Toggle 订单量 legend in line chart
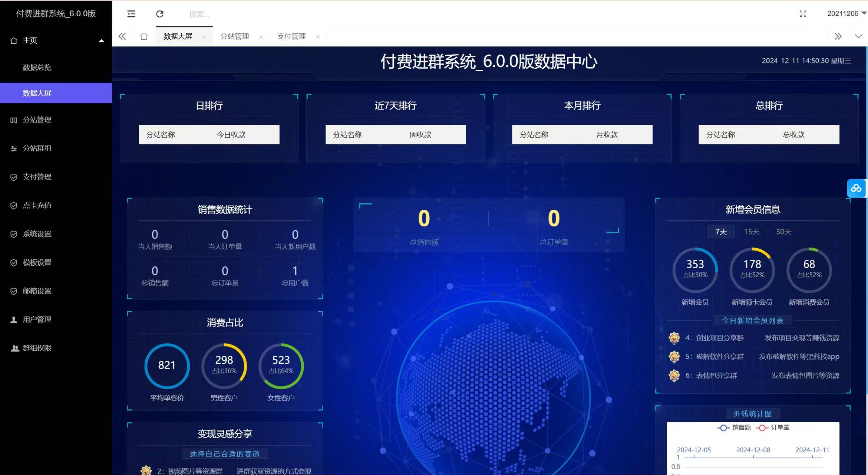 pyautogui.click(x=773, y=427)
